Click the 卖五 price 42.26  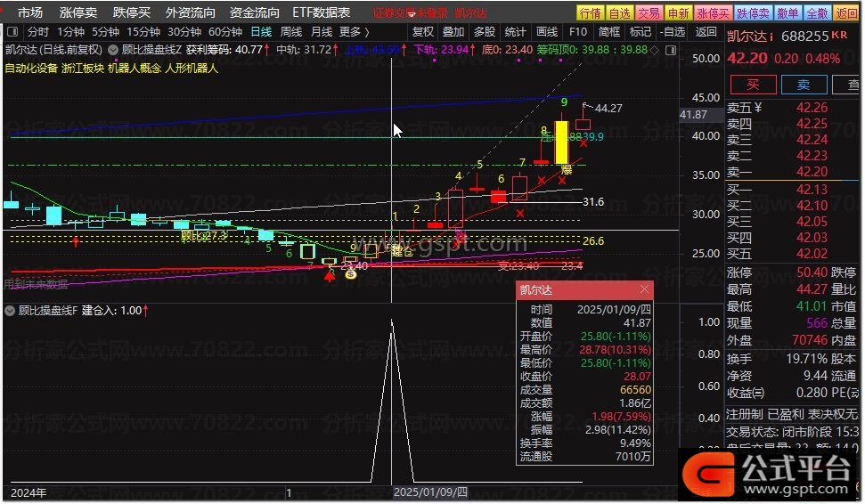click(812, 108)
